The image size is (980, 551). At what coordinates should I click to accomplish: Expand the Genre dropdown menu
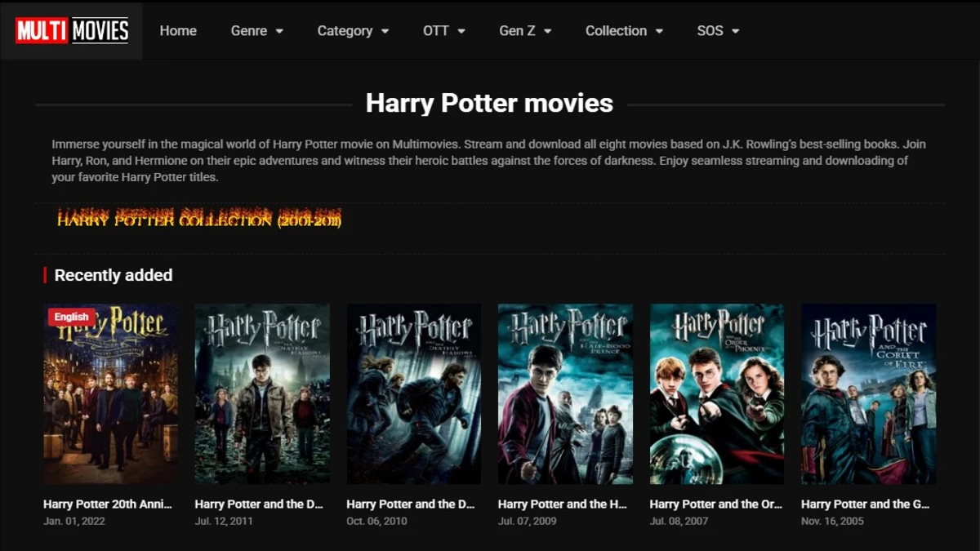coord(256,31)
